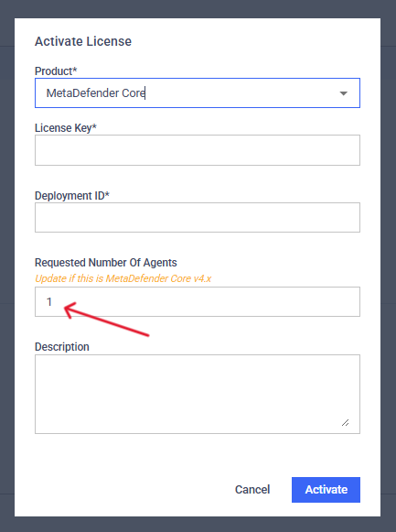Open the MetaDefender Core product combo box
Image resolution: width=396 pixels, height=532 pixels.
pos(198,93)
